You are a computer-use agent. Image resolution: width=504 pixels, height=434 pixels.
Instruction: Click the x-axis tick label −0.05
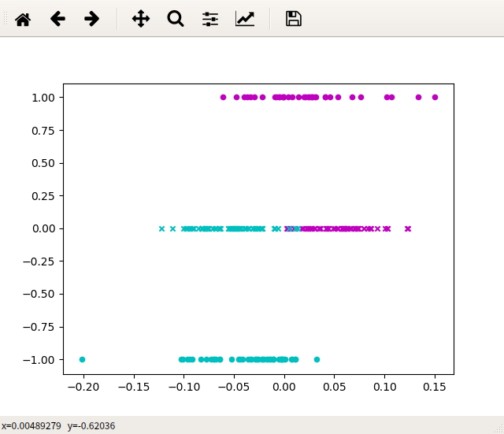click(x=234, y=387)
